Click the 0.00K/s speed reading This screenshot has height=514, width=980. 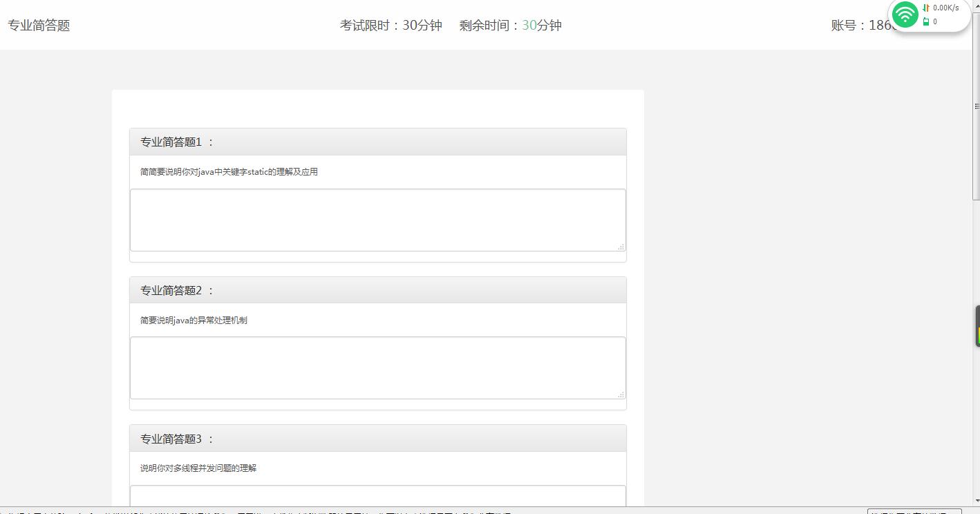coord(946,8)
